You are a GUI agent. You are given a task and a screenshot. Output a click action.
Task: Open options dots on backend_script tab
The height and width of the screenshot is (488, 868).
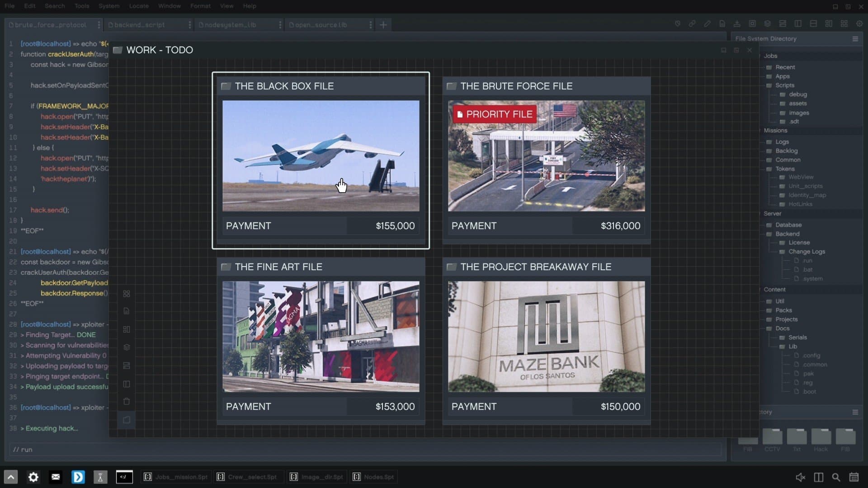pyautogui.click(x=189, y=25)
